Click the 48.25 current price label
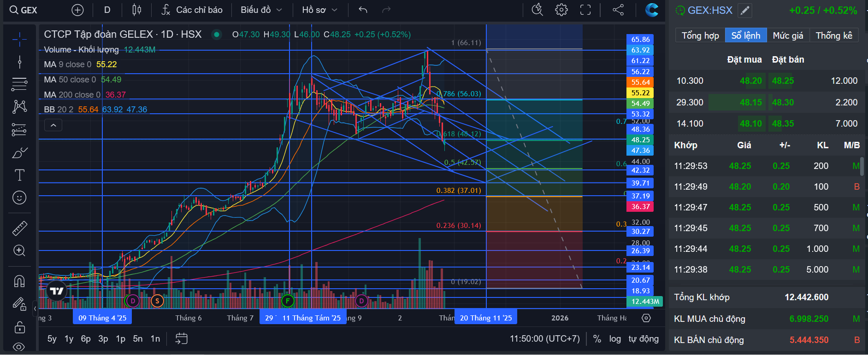The width and height of the screenshot is (868, 355). pyautogui.click(x=640, y=140)
